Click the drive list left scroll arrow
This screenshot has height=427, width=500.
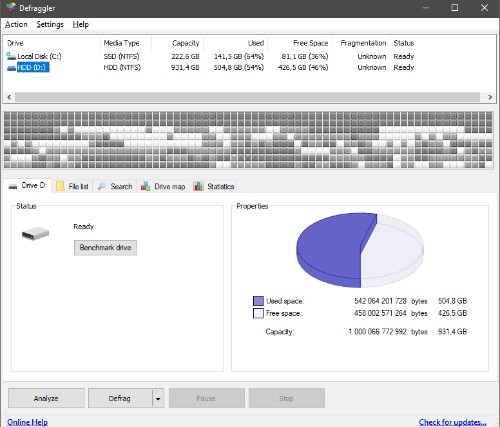coord(9,97)
